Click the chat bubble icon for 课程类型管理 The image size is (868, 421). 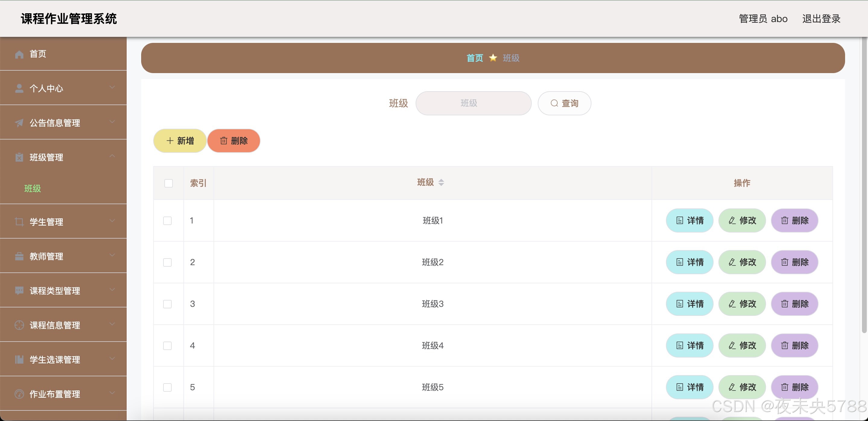[19, 291]
